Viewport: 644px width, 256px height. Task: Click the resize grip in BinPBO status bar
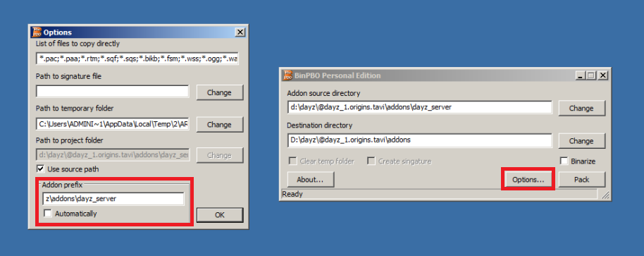pyautogui.click(x=605, y=195)
